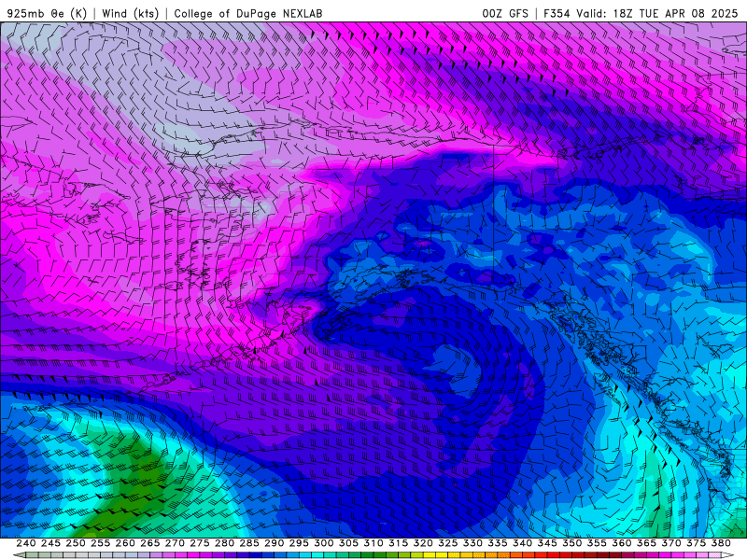Image resolution: width=747 pixels, height=560 pixels.
Task: Click the 240 color scale label
Action: pyautogui.click(x=26, y=543)
